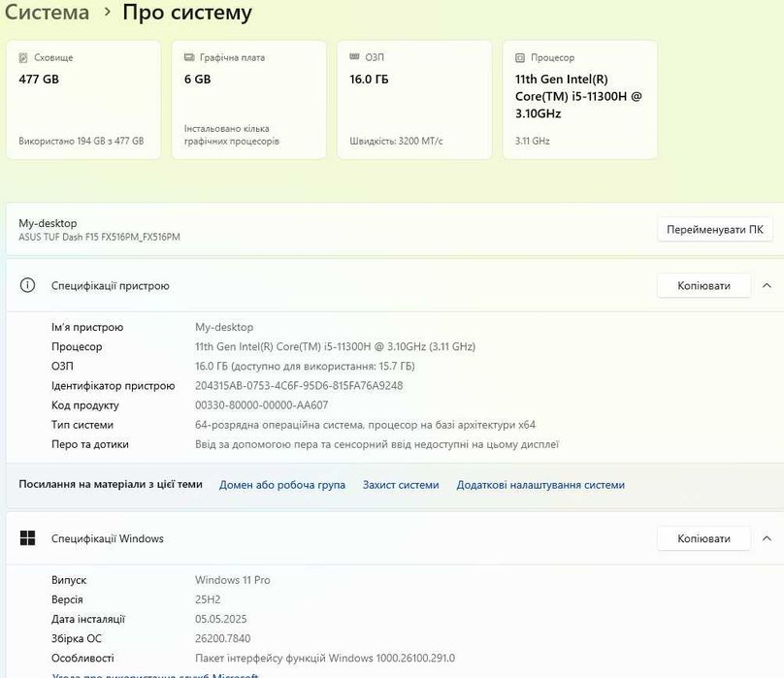This screenshot has width=784, height=678.
Task: Select text 'Інстальовано кілька графічних процесорів'
Action: pos(232,135)
